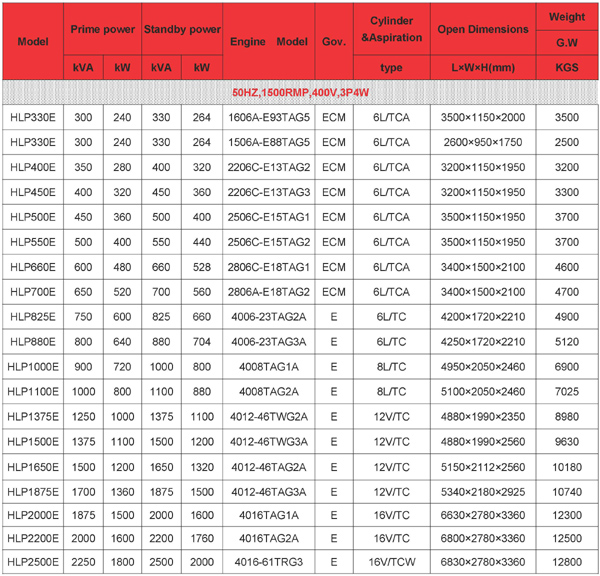Select the 'HLP880E' model cell
600x576 pixels.
tap(33, 342)
